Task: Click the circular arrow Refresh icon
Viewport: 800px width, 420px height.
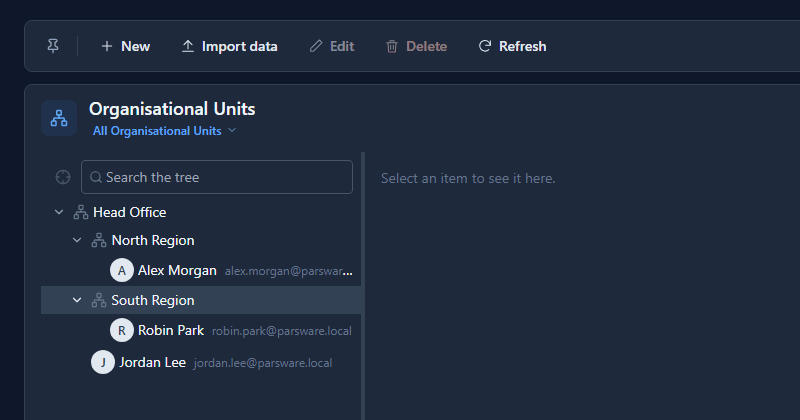Action: 485,46
